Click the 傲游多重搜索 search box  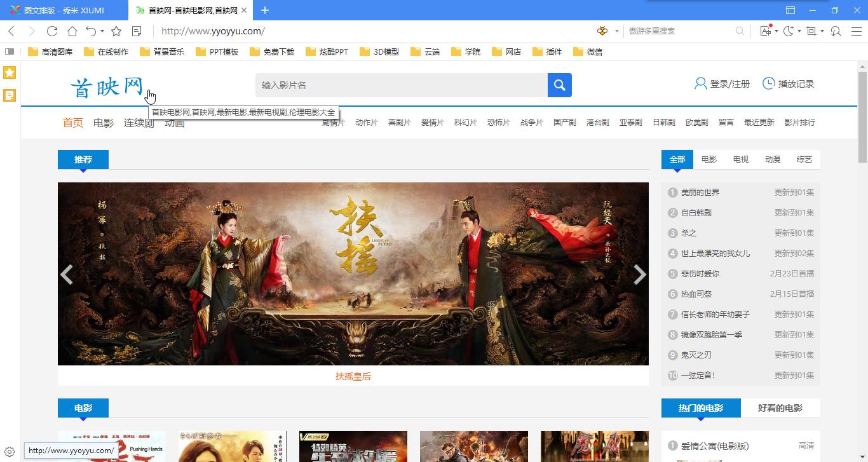click(x=680, y=31)
